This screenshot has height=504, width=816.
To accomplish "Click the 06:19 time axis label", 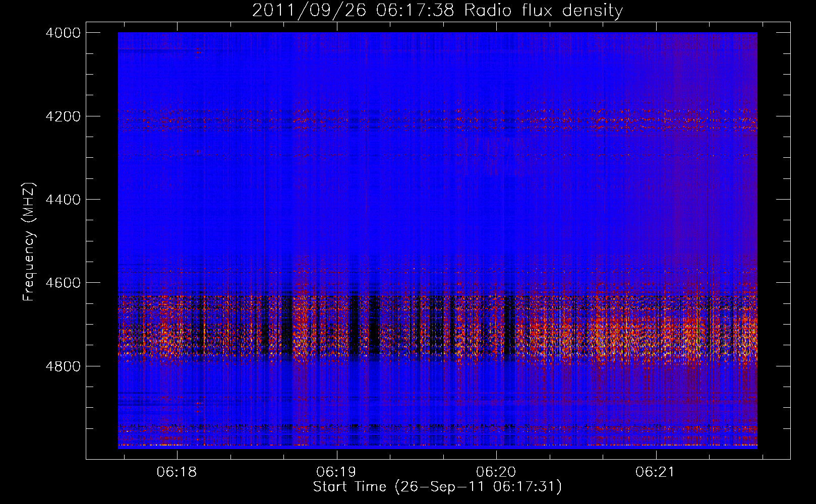I will 336,472.
